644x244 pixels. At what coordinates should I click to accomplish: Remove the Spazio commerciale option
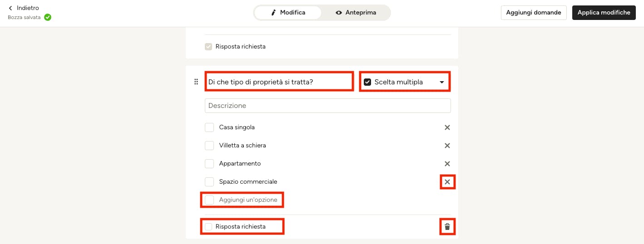click(x=447, y=182)
